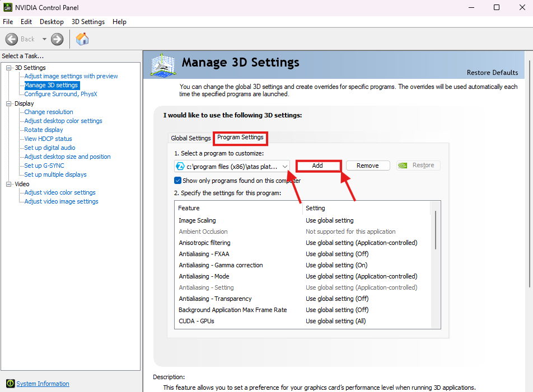The height and width of the screenshot is (392, 533).
Task: Click the Remove button
Action: point(368,166)
